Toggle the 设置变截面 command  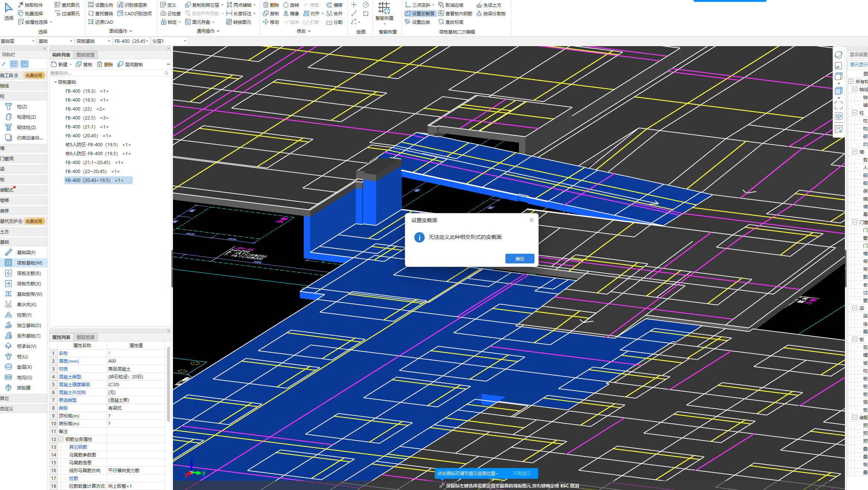click(x=419, y=13)
